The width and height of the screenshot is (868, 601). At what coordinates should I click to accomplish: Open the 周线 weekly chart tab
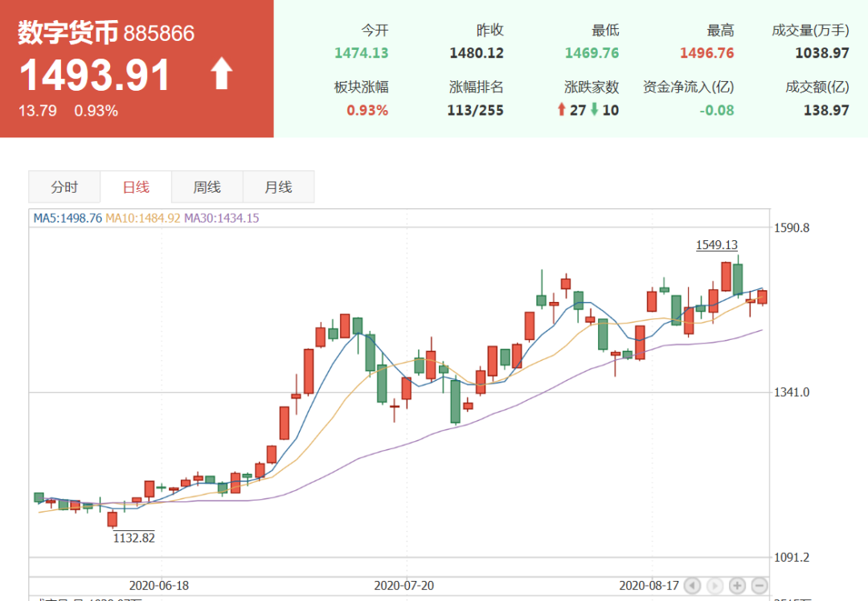click(x=207, y=187)
